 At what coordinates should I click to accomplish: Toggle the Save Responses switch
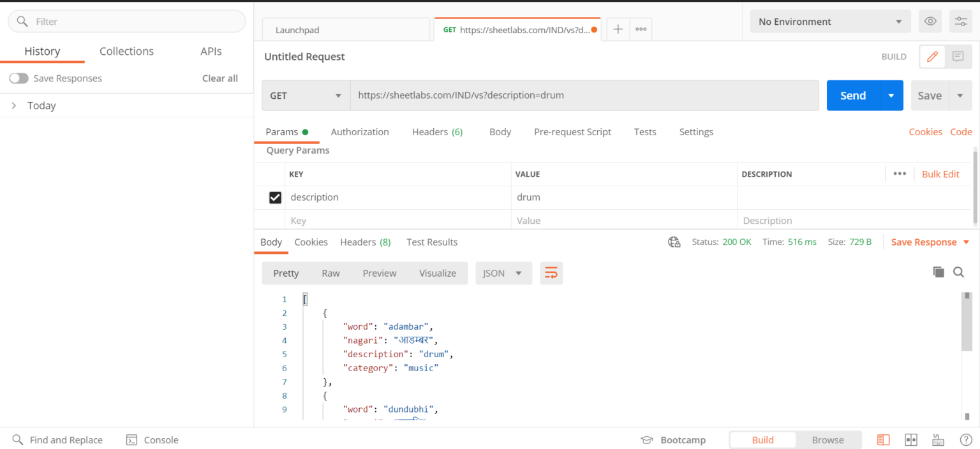click(19, 78)
